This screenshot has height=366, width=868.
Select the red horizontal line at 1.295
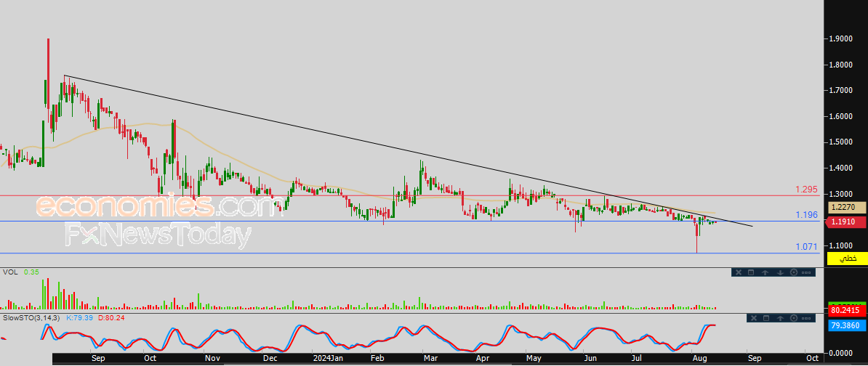click(x=409, y=196)
